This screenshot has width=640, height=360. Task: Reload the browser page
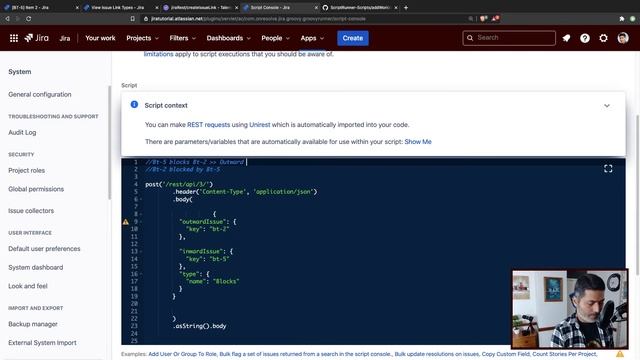[29, 19]
